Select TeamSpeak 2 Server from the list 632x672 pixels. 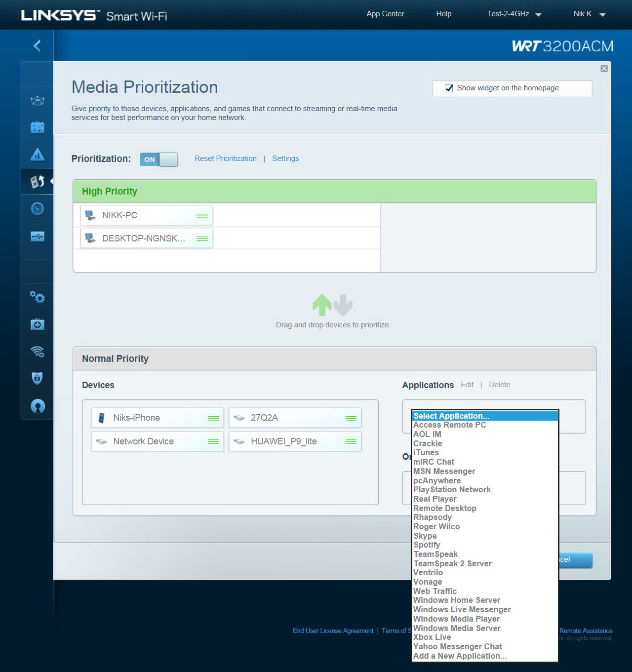(485, 563)
